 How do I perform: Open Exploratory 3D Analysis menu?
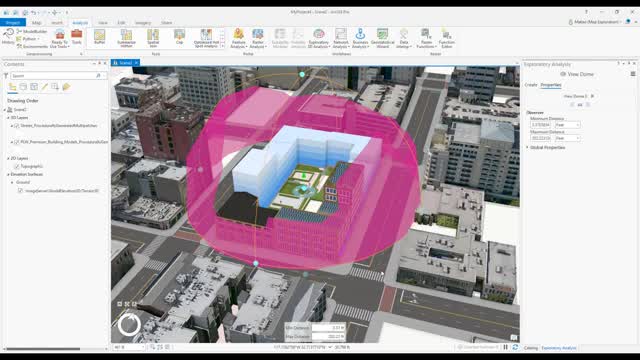click(x=318, y=38)
